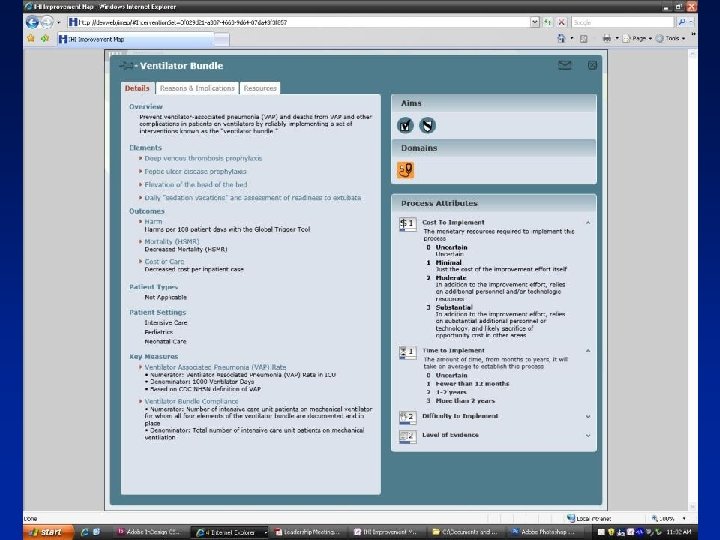The image size is (720, 540).
Task: Open the Cost of Care link
Action: [164, 261]
